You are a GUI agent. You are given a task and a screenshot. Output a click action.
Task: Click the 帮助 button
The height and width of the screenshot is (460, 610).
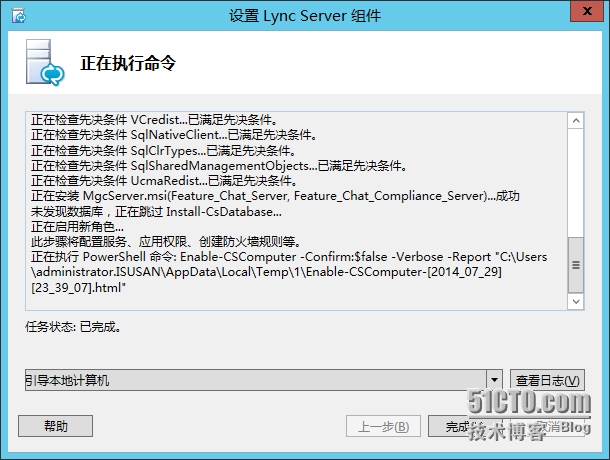55,426
